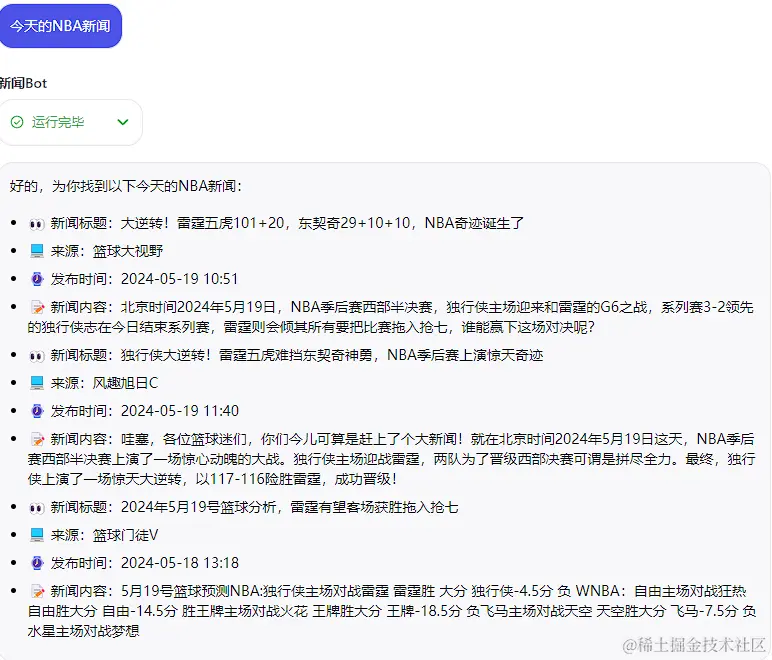The width and height of the screenshot is (772, 660).
Task: Click the source text 篮球门徒V
Action: [125, 535]
